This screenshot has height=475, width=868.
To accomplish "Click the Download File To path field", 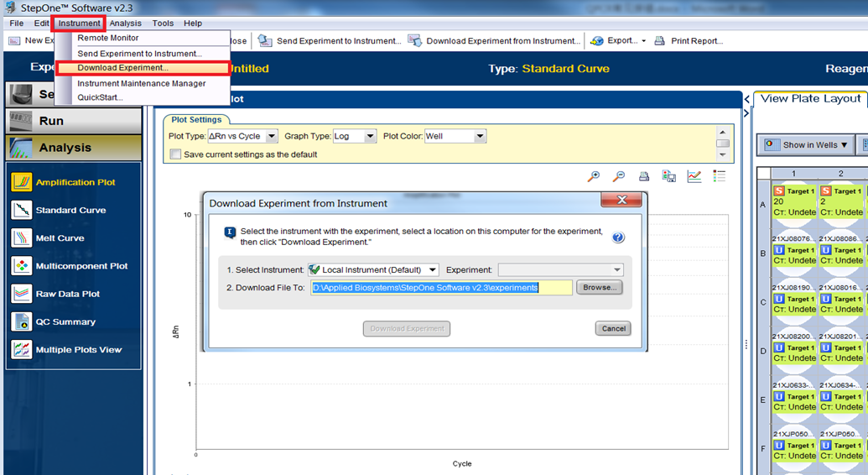I will pos(441,288).
